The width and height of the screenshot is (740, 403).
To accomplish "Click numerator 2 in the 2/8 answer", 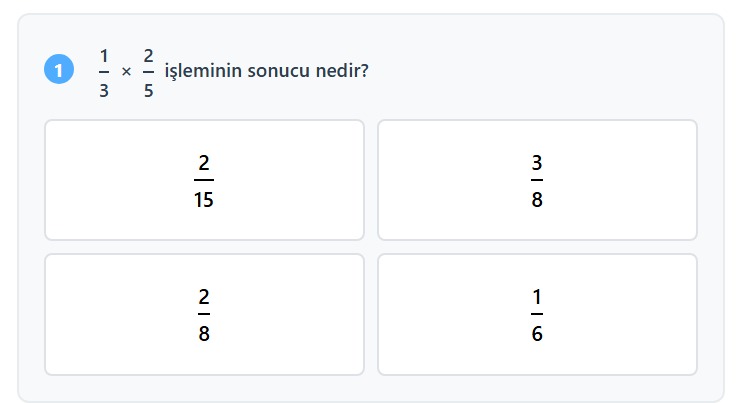I will click(x=204, y=296).
